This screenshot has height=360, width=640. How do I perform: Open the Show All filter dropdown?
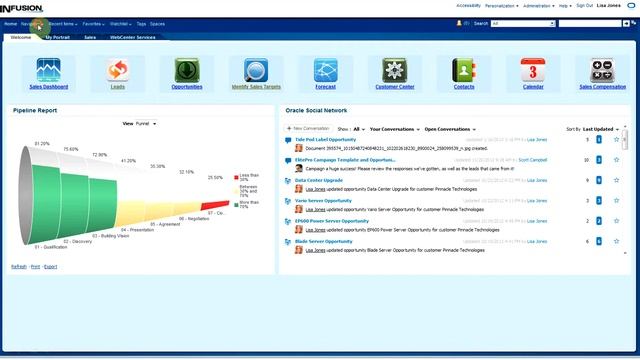point(359,129)
